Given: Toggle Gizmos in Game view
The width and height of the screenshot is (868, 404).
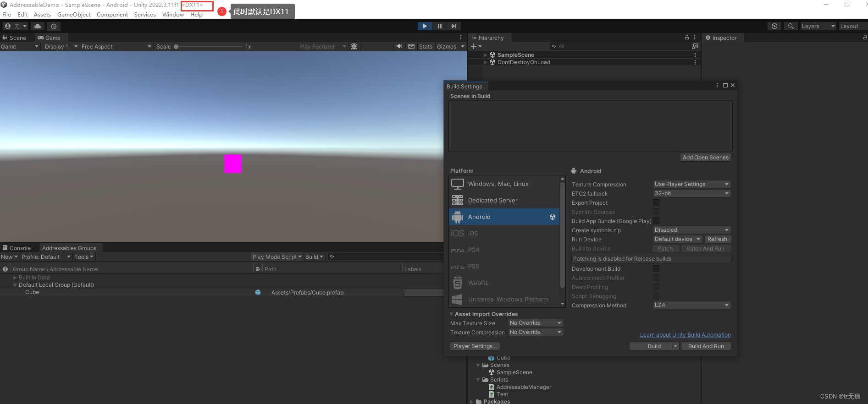Looking at the screenshot, I should tap(447, 47).
